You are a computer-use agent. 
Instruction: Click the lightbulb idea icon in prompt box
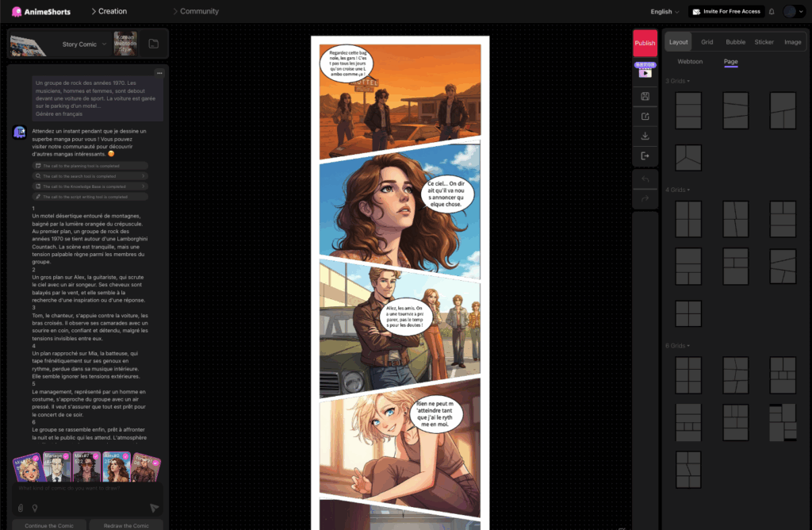pos(34,508)
